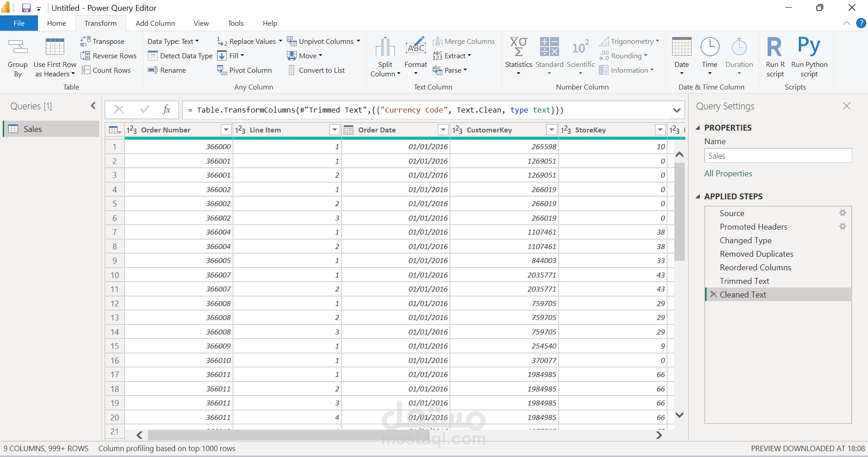The height and width of the screenshot is (457, 868).
Task: Collapse the APPLIED STEPS section
Action: [x=698, y=197]
